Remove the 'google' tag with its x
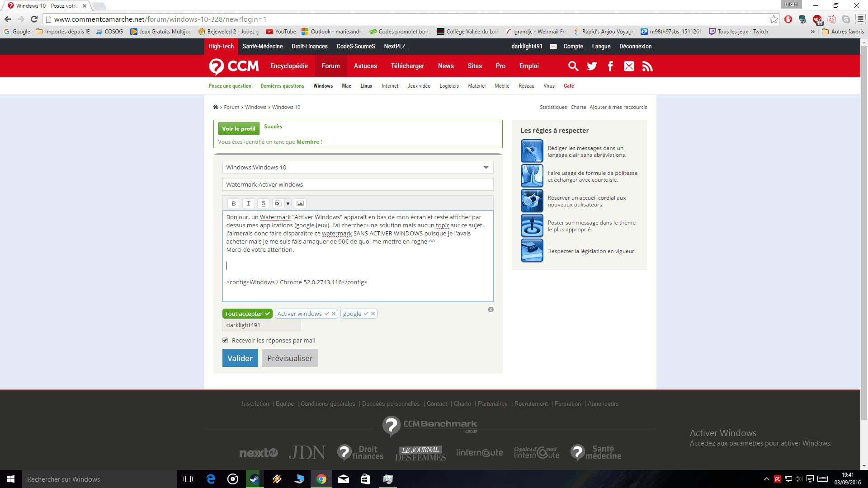This screenshot has width=868, height=488. pyautogui.click(x=373, y=314)
